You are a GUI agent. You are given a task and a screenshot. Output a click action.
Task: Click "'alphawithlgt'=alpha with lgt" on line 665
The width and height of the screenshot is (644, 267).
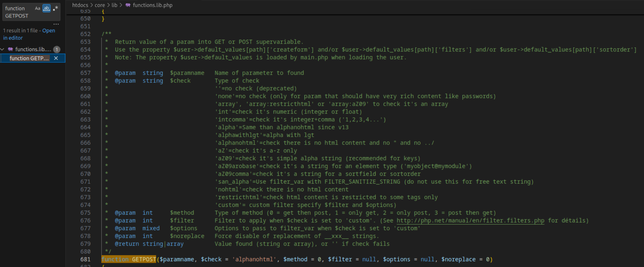coord(264,135)
